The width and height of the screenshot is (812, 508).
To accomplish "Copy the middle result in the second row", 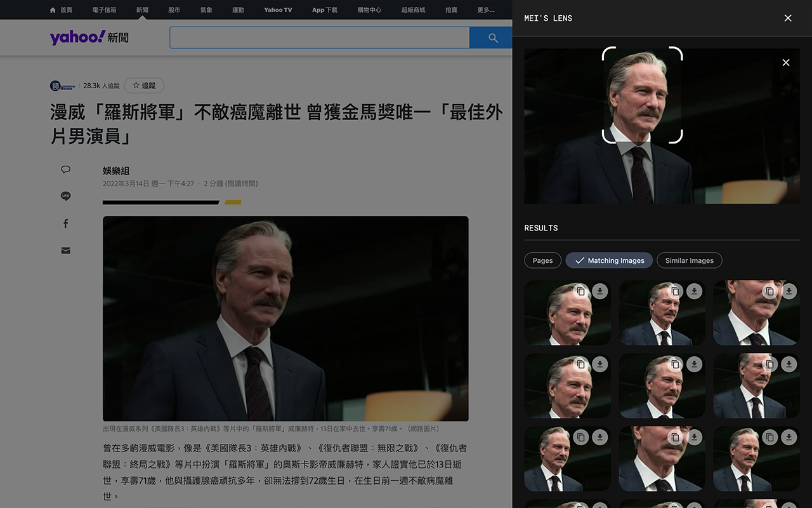I will (676, 364).
